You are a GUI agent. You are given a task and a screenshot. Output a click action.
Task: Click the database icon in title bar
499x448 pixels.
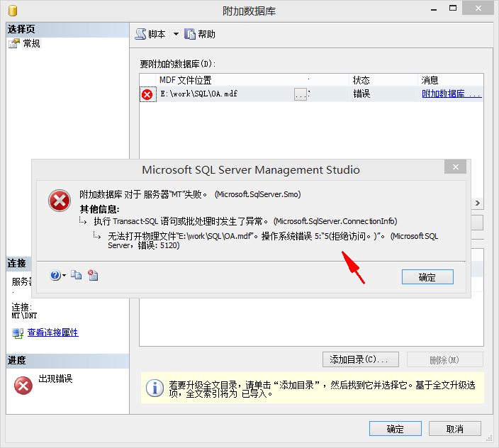13,11
